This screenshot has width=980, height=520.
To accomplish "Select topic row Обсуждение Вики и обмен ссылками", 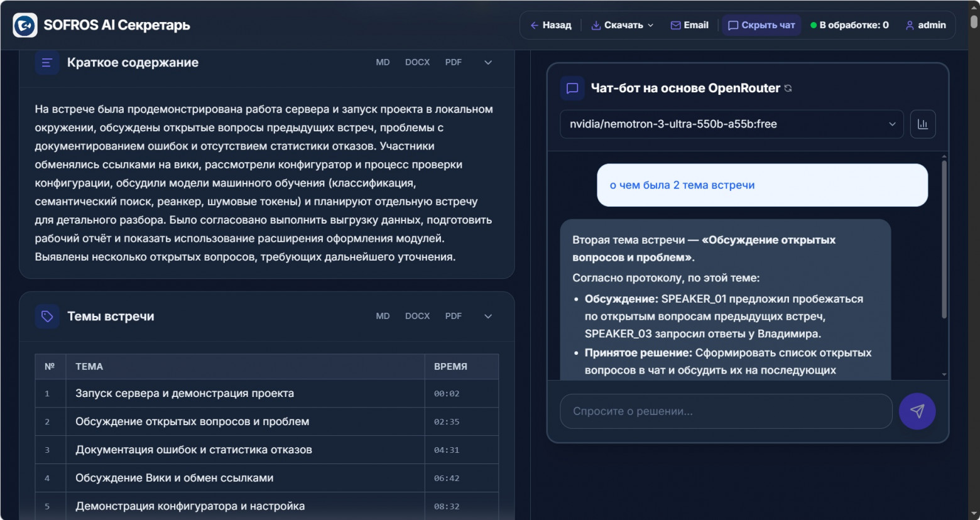I will coord(267,478).
